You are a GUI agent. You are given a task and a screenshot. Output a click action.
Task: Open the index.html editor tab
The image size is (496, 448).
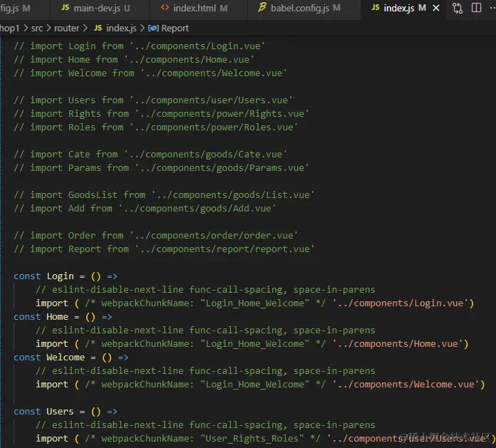[x=195, y=9]
